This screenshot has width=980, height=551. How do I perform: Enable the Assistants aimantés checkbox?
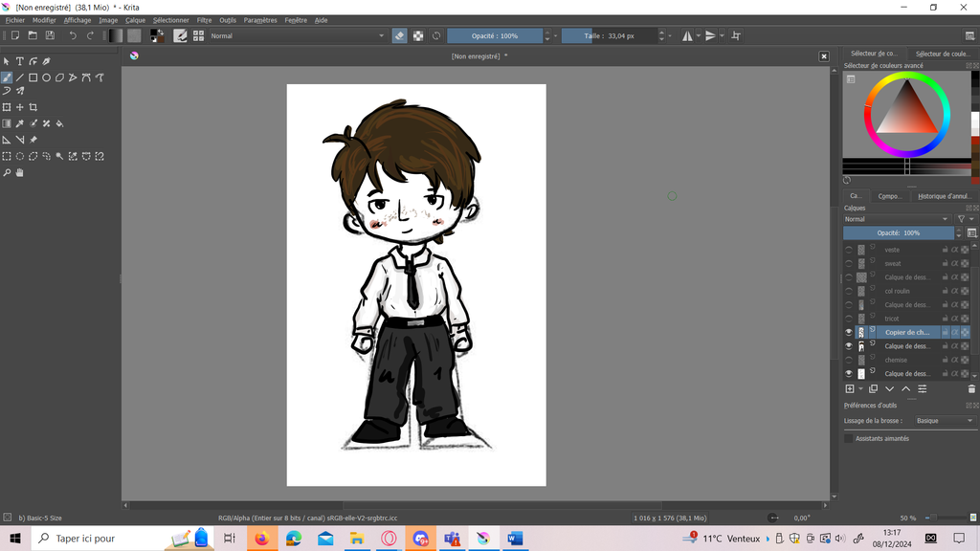click(x=848, y=438)
